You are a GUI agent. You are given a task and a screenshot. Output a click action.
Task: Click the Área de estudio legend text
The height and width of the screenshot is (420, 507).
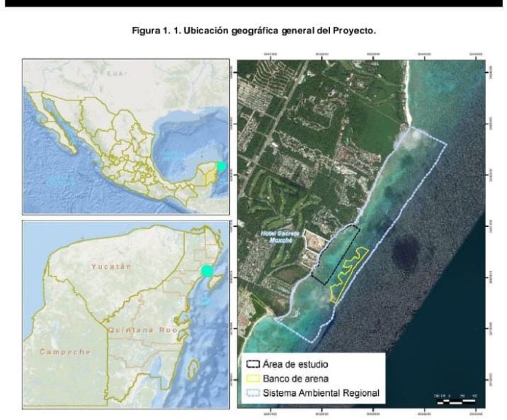(x=295, y=365)
